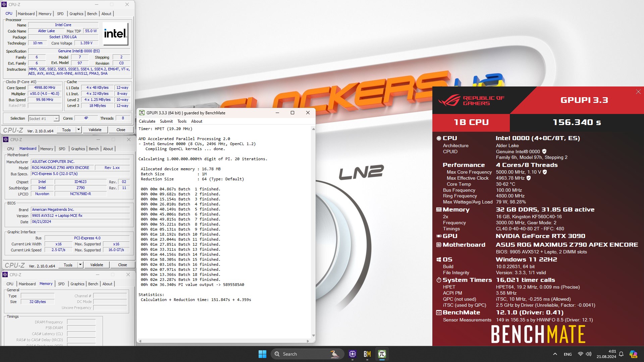Click the OS Windows icon in BenchMate
Screen dimensions: 644x362
coord(439,259)
